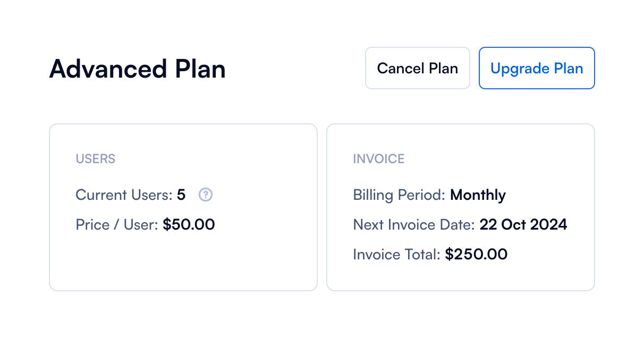Click the Advanced Plan heading
Viewport: 644px width, 337px height.
(137, 69)
